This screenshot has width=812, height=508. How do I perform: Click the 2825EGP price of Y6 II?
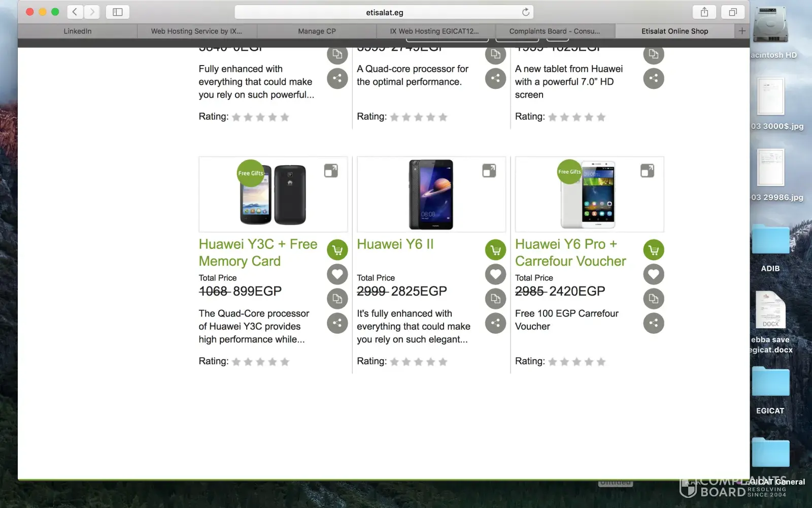pyautogui.click(x=419, y=291)
